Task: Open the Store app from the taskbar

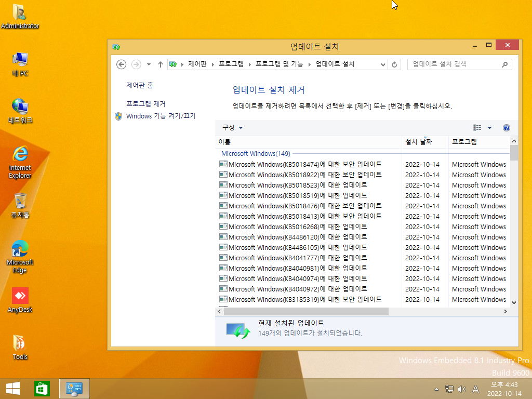Action: [x=42, y=389]
